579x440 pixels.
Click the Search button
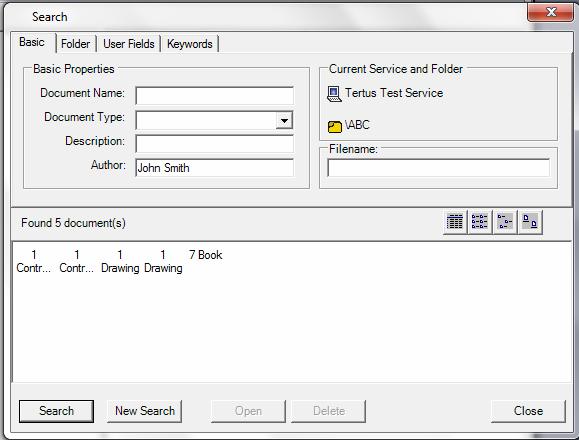tap(56, 411)
